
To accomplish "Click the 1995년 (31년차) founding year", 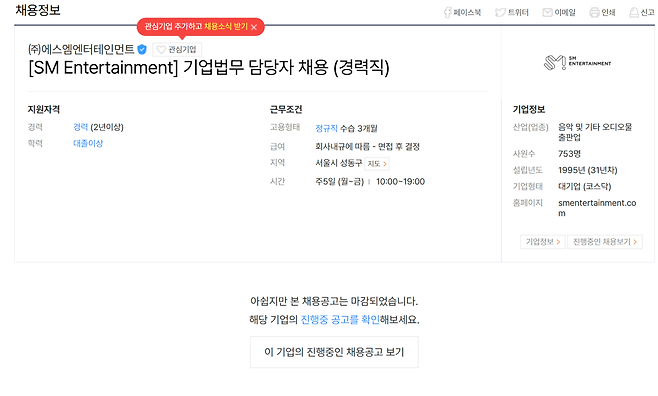I will tap(588, 170).
